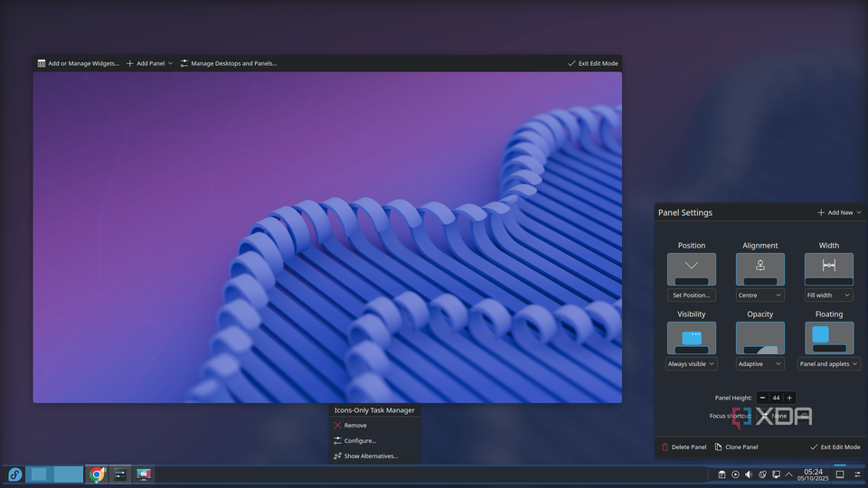Decrease panel height with minus button
868x488 pixels.
pyautogui.click(x=762, y=398)
